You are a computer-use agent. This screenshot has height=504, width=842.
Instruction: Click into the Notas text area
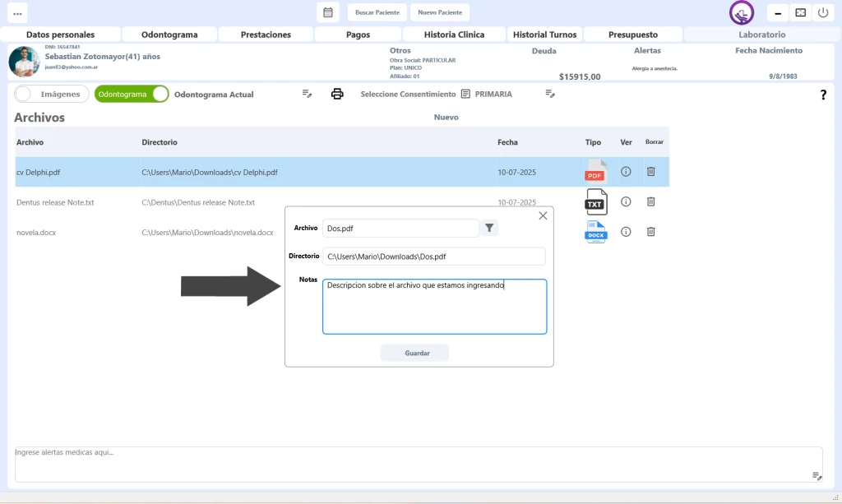click(434, 307)
